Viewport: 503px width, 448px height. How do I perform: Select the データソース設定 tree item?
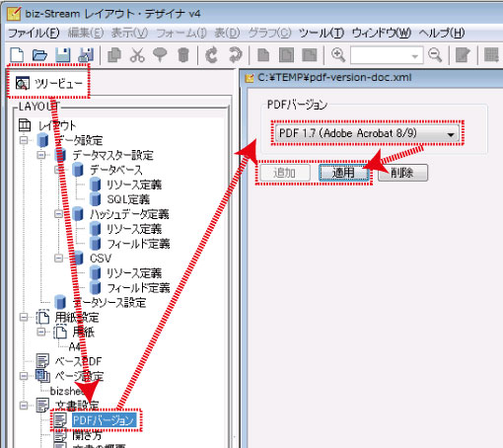(109, 303)
